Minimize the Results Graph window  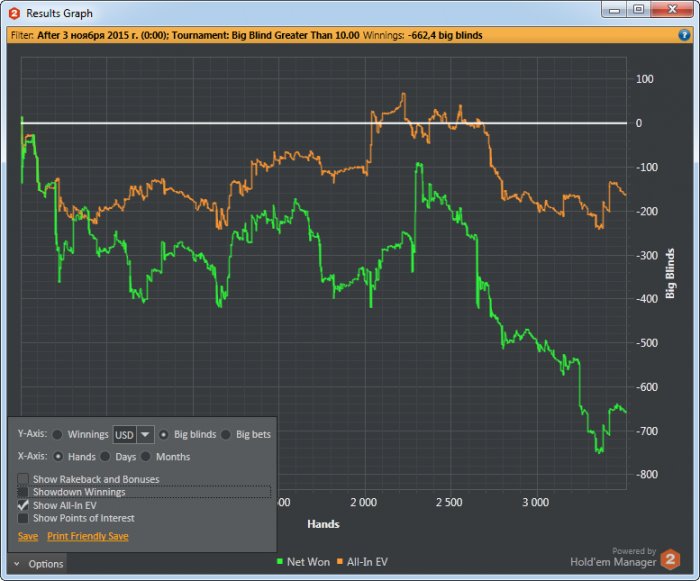pyautogui.click(x=613, y=10)
